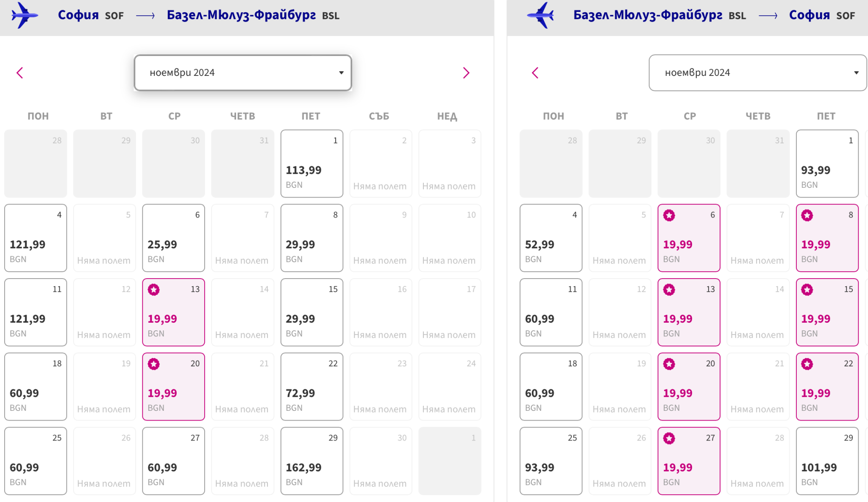The image size is (868, 502).
Task: Select outbound November 1 for 113,99 BGN
Action: [312, 164]
